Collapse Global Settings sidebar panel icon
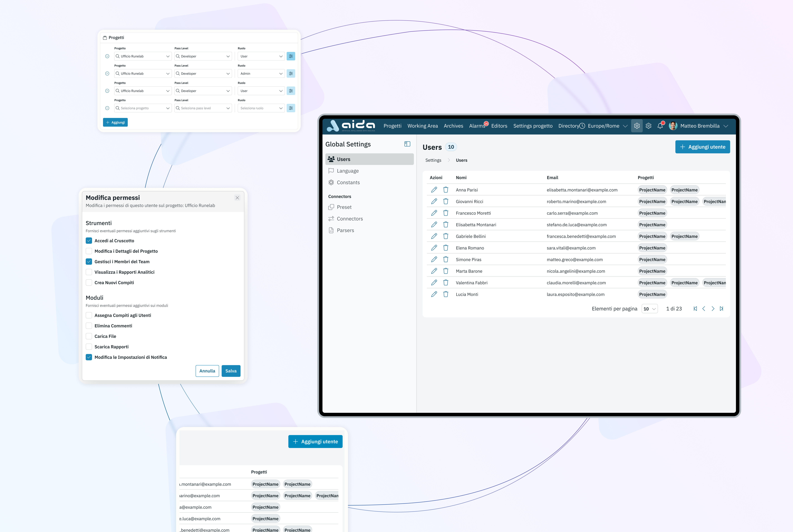Image resolution: width=793 pixels, height=532 pixels. pyautogui.click(x=407, y=144)
